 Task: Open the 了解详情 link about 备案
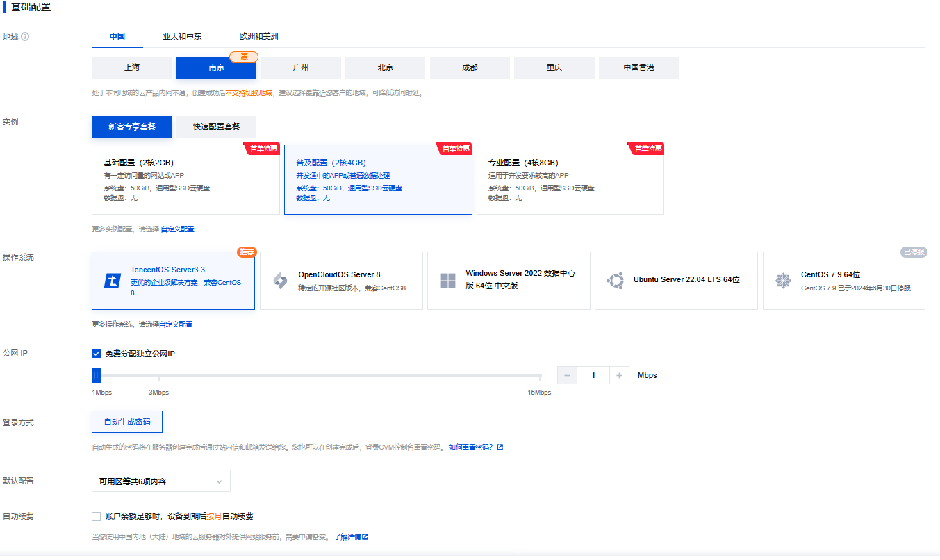[347, 537]
